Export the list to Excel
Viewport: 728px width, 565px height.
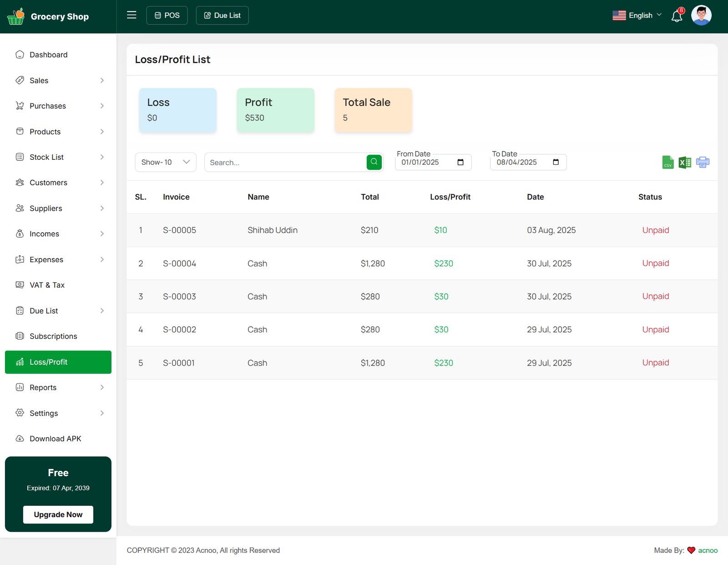[685, 163]
